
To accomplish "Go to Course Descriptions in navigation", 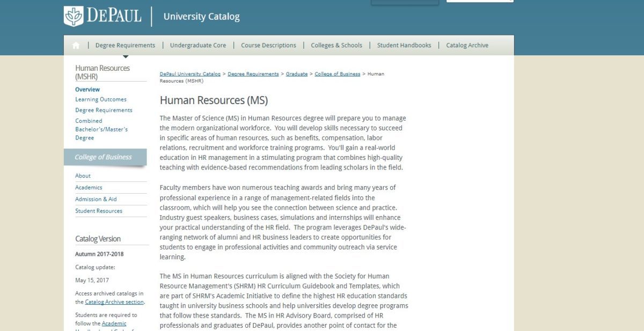I will click(268, 46).
